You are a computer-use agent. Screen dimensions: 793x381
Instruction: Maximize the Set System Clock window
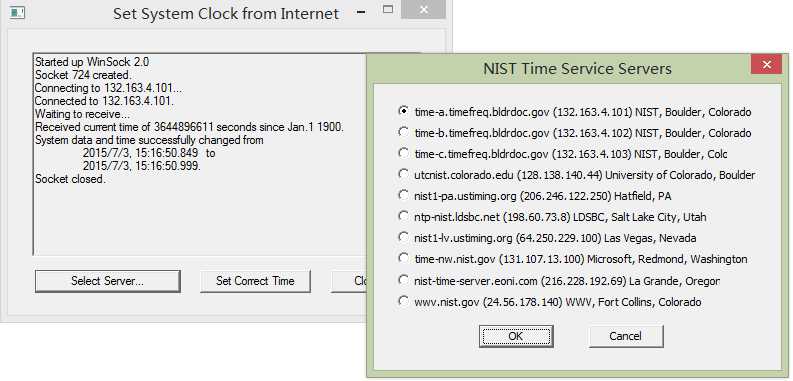388,9
